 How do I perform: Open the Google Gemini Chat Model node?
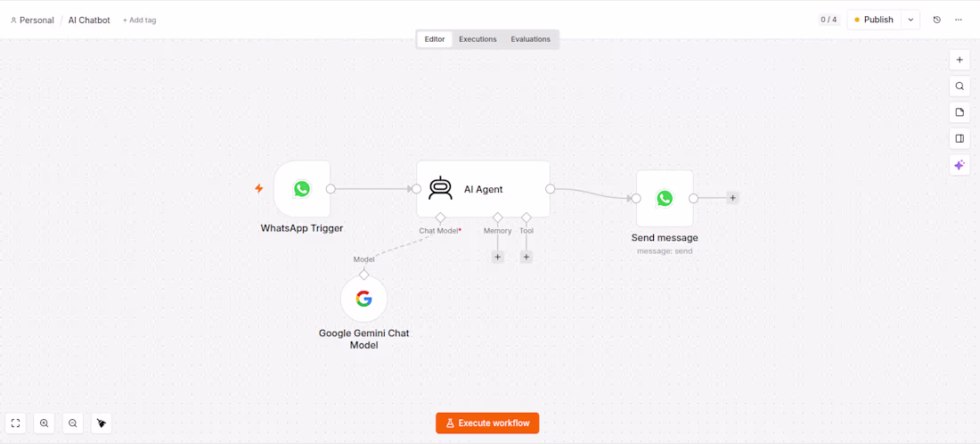(363, 299)
